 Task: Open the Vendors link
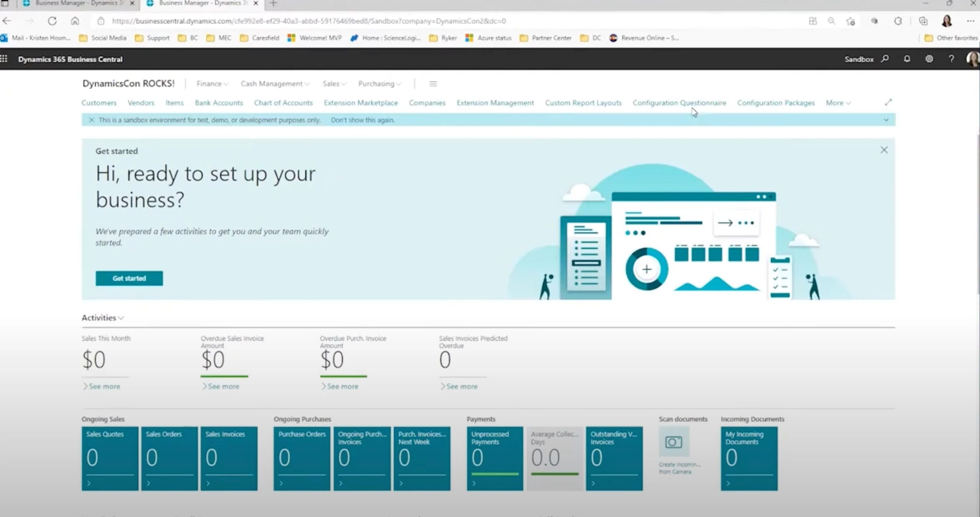[x=141, y=103]
